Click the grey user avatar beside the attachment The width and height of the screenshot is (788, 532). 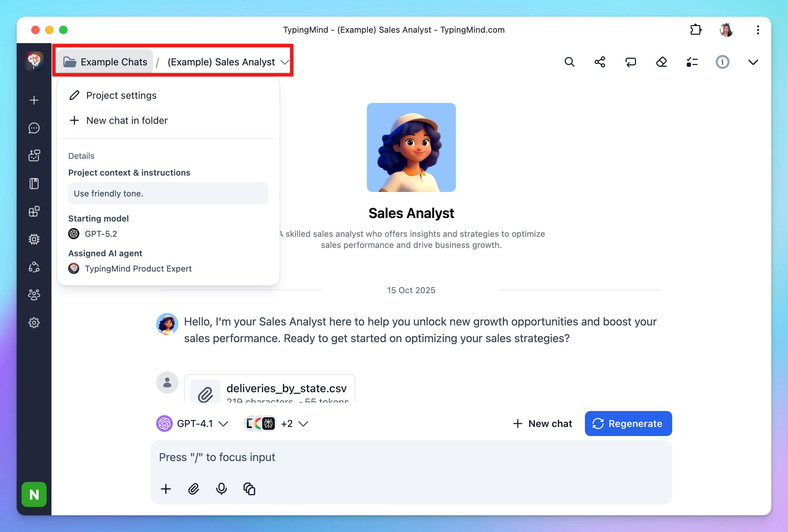click(167, 382)
